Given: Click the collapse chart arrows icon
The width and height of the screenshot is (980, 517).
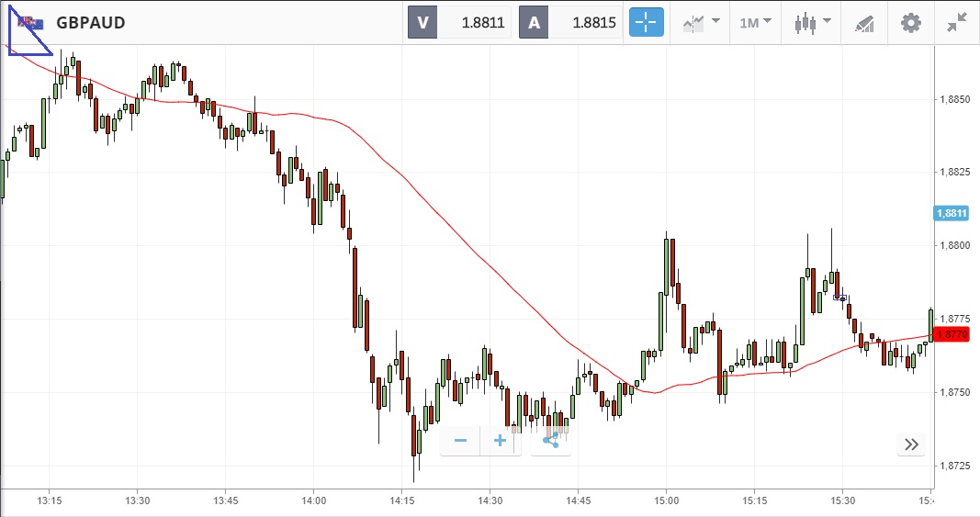Looking at the screenshot, I should tap(956, 23).
